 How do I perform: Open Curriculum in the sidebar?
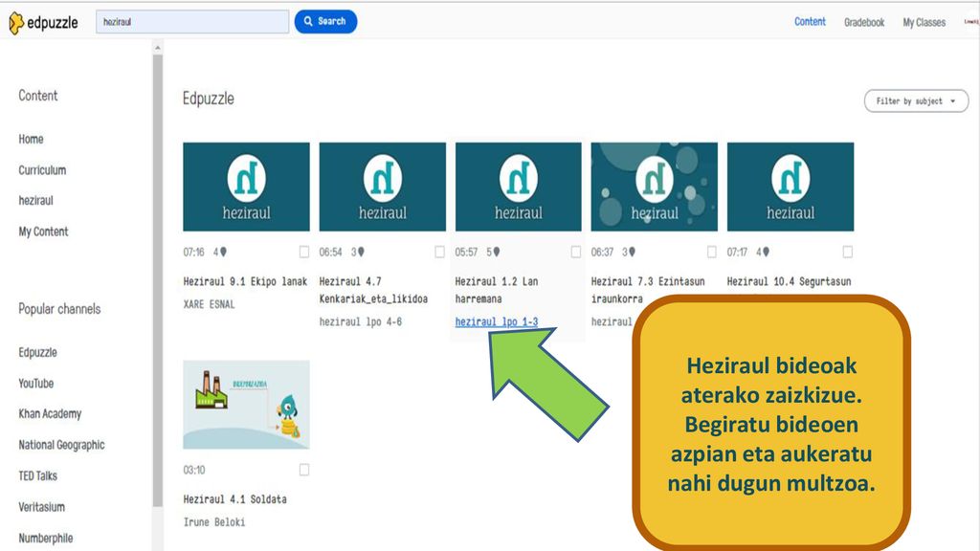point(42,170)
